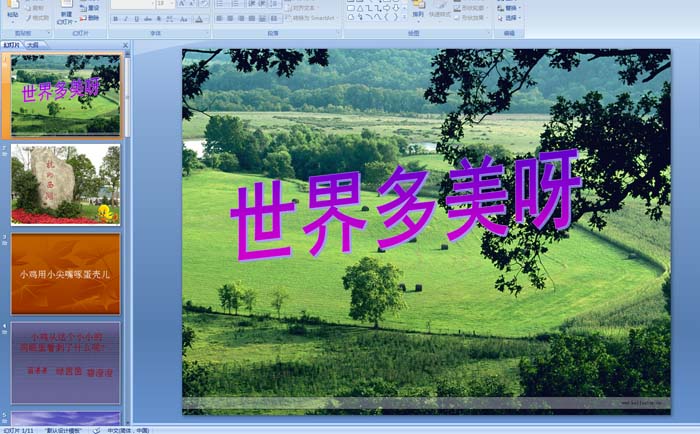700x434 pixels.
Task: Click the Delete (删除) slide button
Action: (89, 18)
